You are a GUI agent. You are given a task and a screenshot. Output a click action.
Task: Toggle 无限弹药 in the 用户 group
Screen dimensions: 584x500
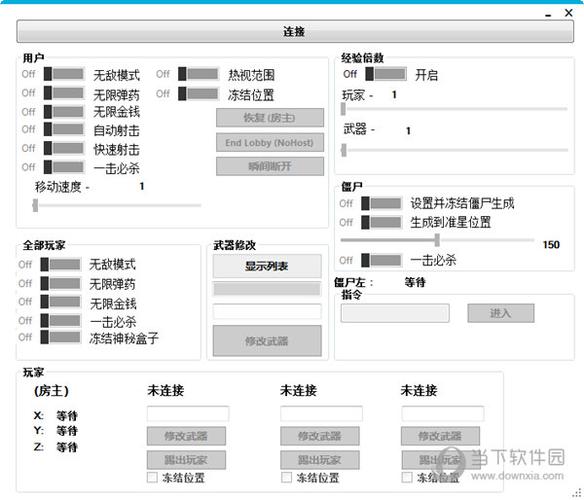(64, 93)
